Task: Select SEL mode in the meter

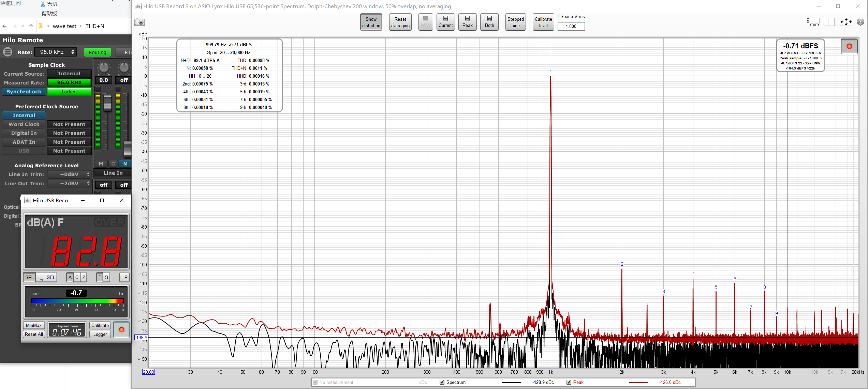Action: [51, 277]
